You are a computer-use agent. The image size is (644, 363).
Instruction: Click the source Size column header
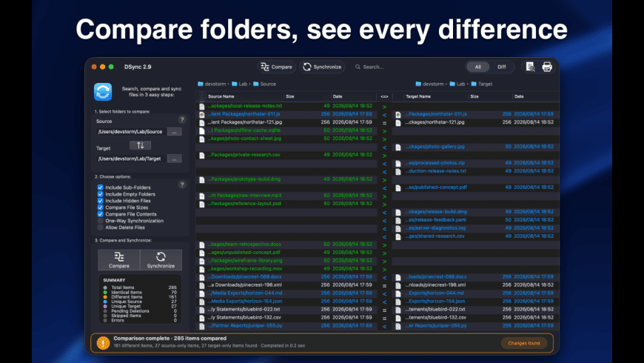[x=290, y=96]
